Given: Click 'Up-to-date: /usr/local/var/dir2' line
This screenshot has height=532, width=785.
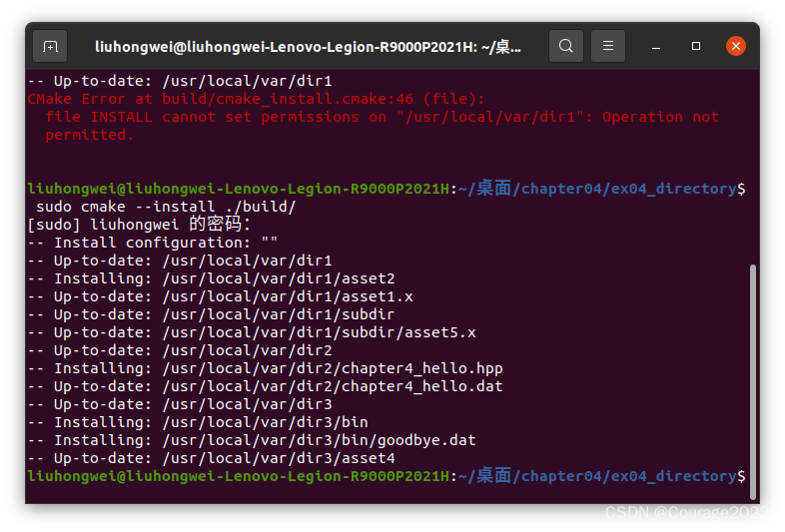Looking at the screenshot, I should coord(180,350).
